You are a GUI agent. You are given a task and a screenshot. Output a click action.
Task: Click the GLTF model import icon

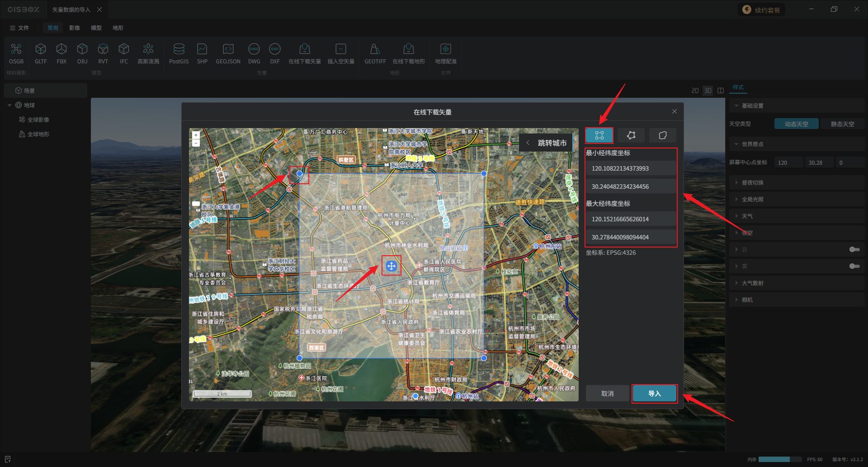(41, 53)
